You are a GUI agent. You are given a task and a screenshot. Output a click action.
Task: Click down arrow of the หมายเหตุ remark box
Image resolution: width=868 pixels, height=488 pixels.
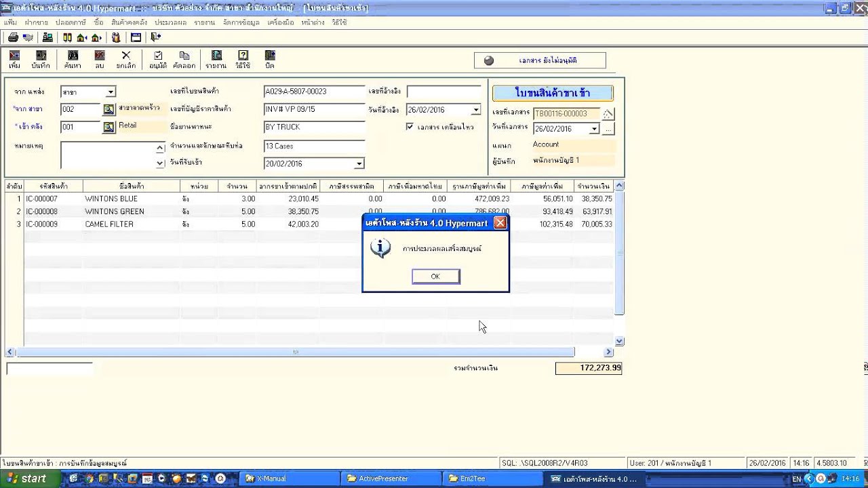pos(160,163)
